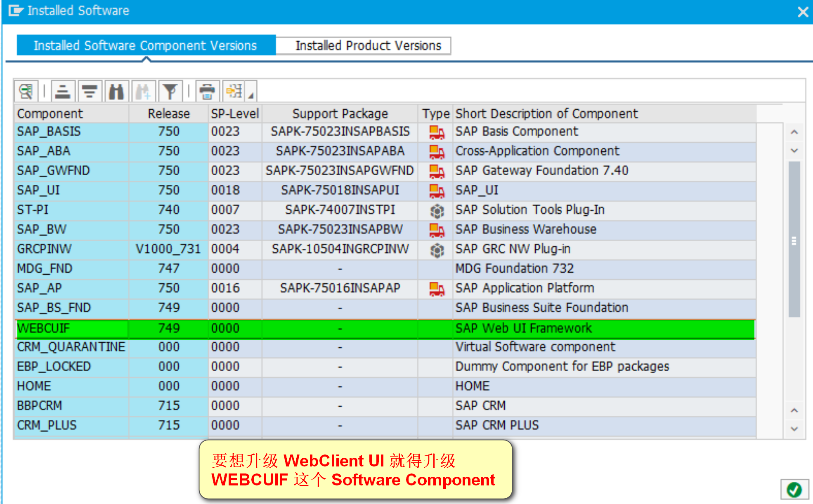Click the SP-Level column header
The width and height of the screenshot is (813, 504).
(234, 113)
